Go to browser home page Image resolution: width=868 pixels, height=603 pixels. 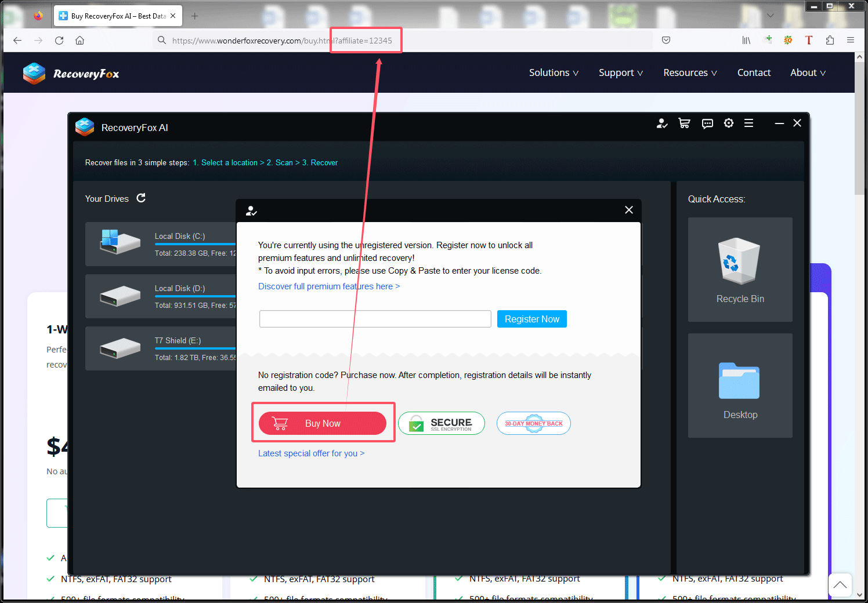[x=80, y=41]
